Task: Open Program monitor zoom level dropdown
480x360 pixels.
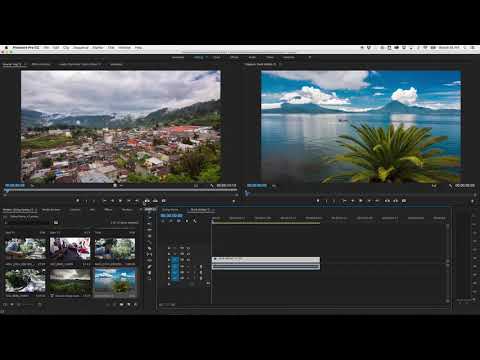Action: click(274, 186)
